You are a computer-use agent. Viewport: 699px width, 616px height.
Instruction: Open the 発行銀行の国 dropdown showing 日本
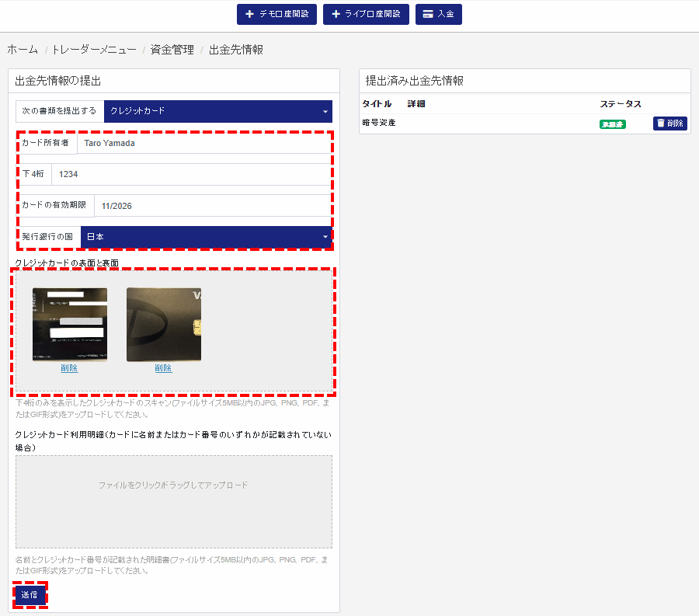point(206,237)
